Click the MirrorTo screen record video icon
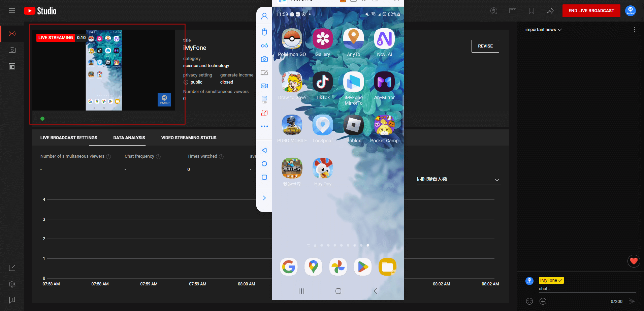Viewport: 644px width, 311px height. pos(264,86)
